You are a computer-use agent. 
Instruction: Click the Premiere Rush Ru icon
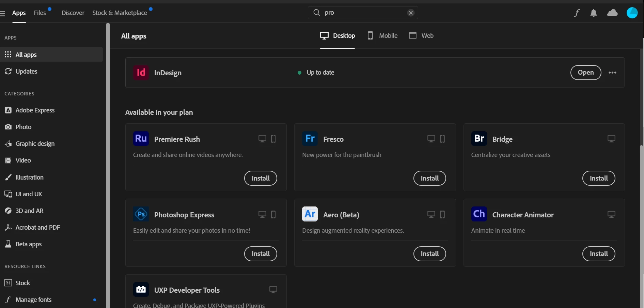[141, 139]
